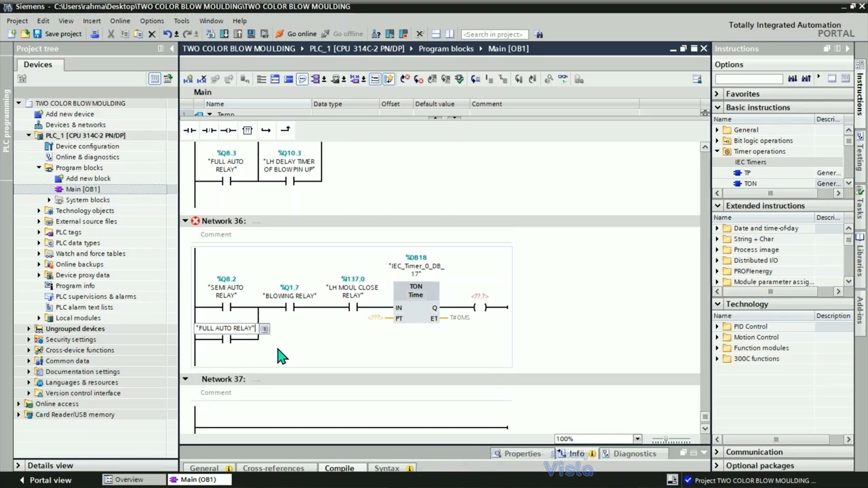
Task: Insert an empty box from favorites bar
Action: tap(247, 130)
